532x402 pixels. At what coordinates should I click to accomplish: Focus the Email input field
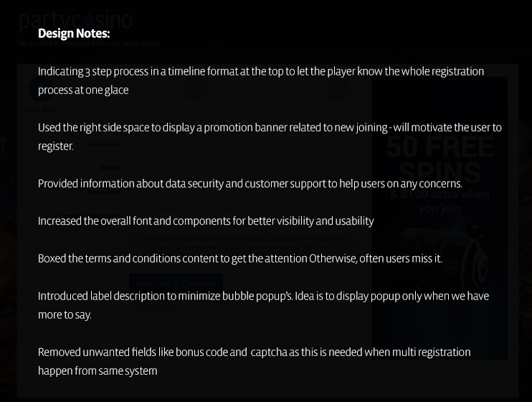(x=184, y=168)
